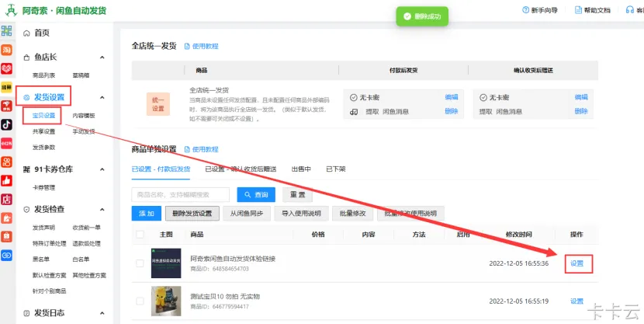Open 帮助文档 help document
644x324 pixels.
(x=593, y=10)
